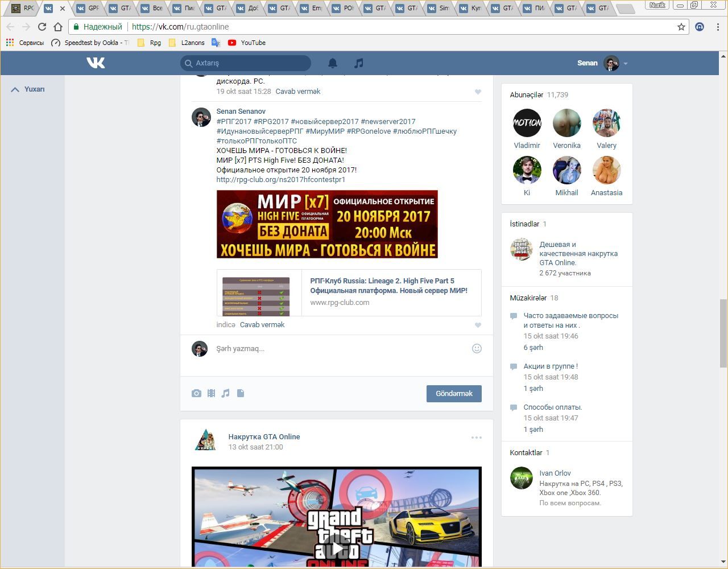This screenshot has width=728, height=569.
Task: Go back using the browser back arrow
Action: click(10, 27)
